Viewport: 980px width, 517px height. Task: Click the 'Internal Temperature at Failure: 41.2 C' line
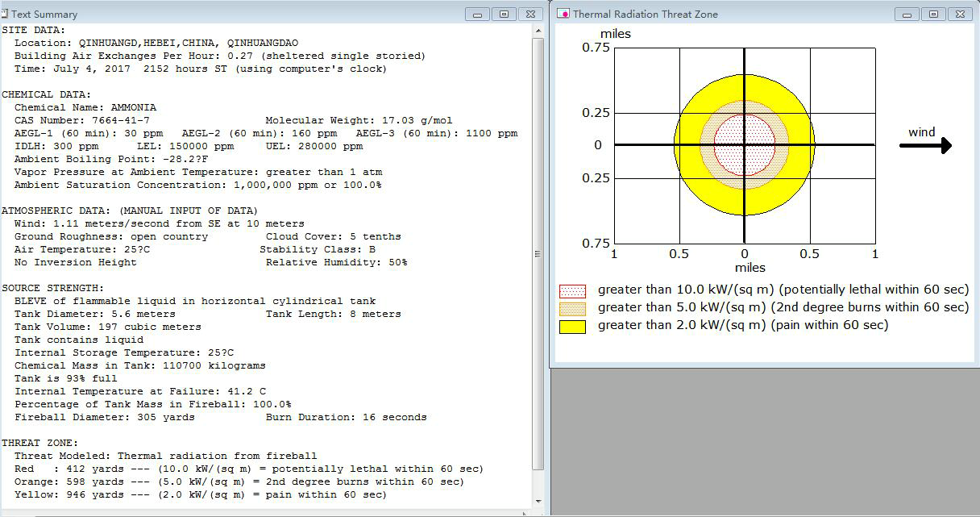[x=140, y=391]
